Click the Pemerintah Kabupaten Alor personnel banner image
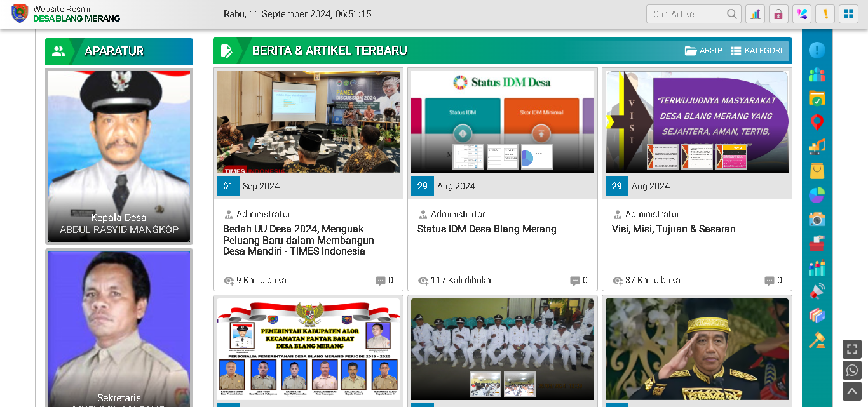 tap(308, 349)
